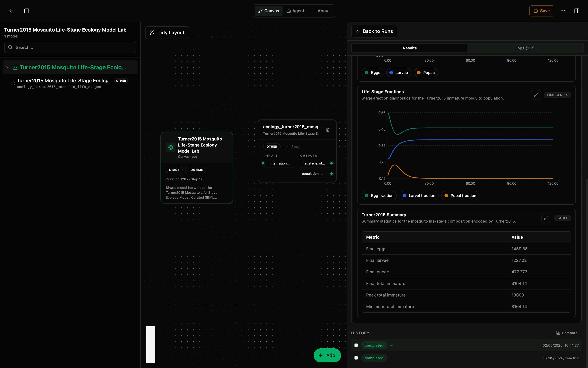
Task: Expand the Life-Stage Fractions chart fullscreen
Action: [x=536, y=95]
